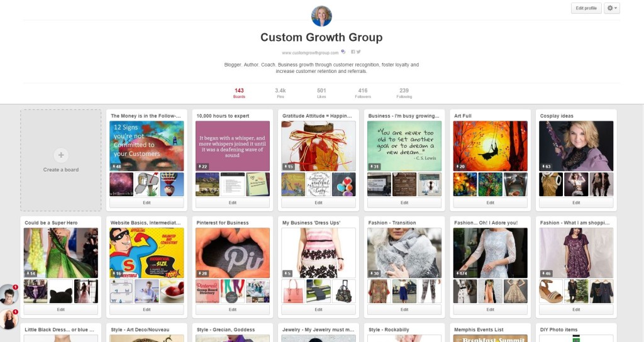
Task: Switch to the 416 Followers tab
Action: 363,93
